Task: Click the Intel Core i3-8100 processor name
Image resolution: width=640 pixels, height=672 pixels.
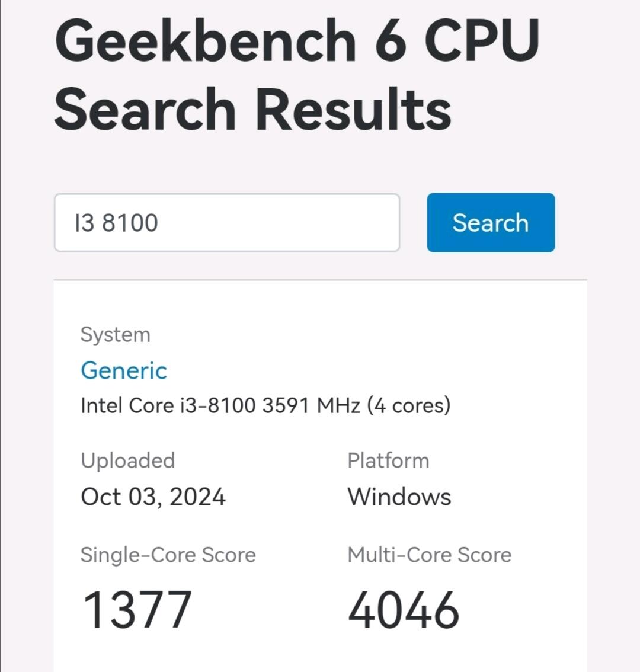Action: point(168,406)
